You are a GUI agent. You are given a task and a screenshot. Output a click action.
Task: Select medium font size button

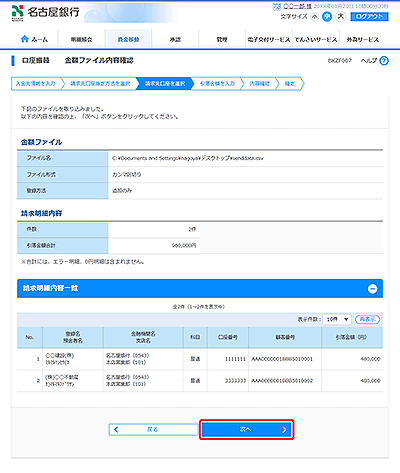pyautogui.click(x=327, y=17)
